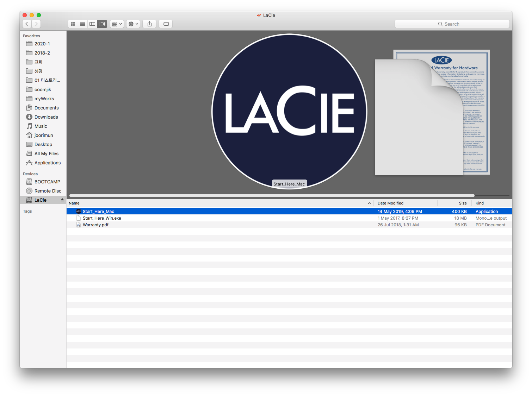532x396 pixels.
Task: Click into the Search field
Action: tap(452, 24)
